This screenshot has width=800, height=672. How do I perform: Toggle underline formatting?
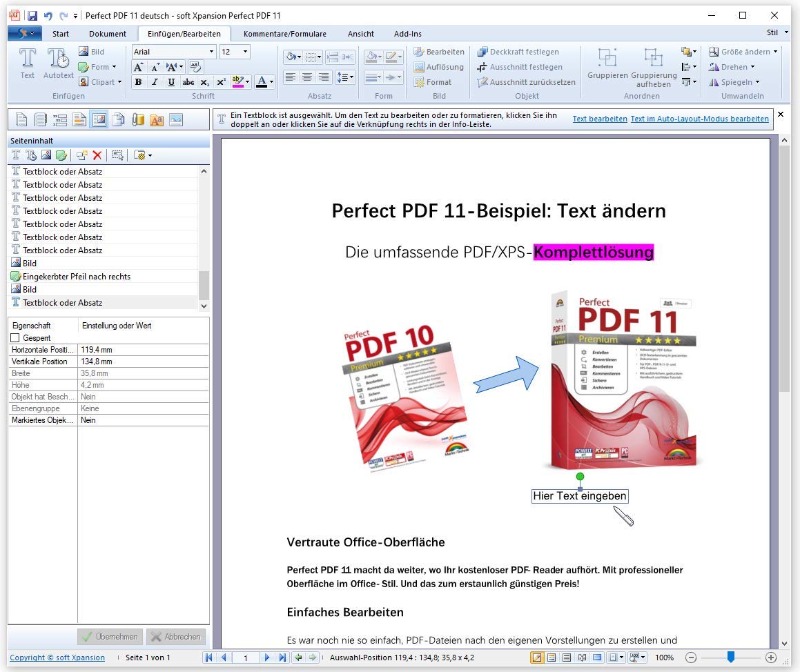171,82
